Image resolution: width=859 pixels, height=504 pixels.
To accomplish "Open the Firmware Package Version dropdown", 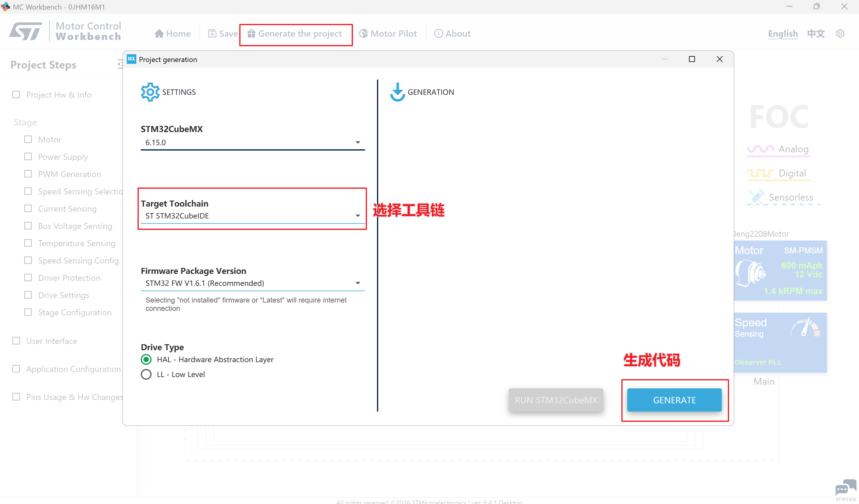I will [253, 283].
